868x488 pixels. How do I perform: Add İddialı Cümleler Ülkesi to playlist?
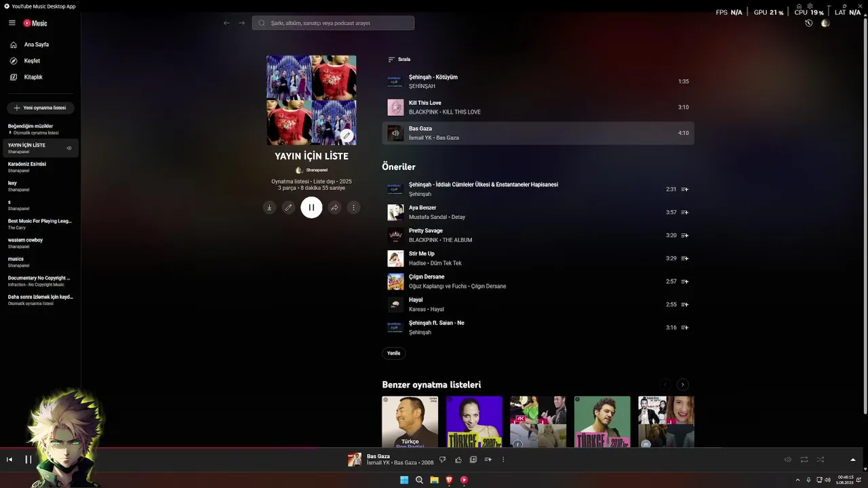point(684,190)
